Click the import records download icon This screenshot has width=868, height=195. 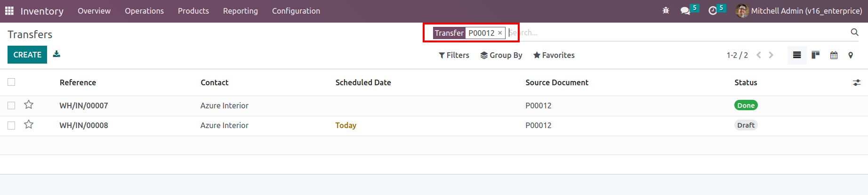[x=56, y=54]
